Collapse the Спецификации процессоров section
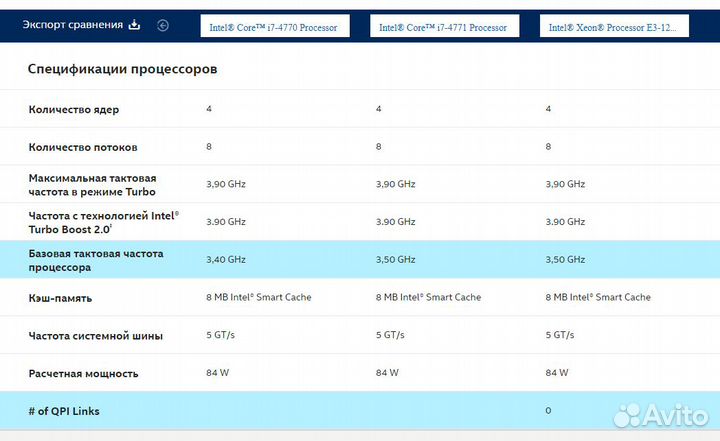 pyautogui.click(x=123, y=70)
